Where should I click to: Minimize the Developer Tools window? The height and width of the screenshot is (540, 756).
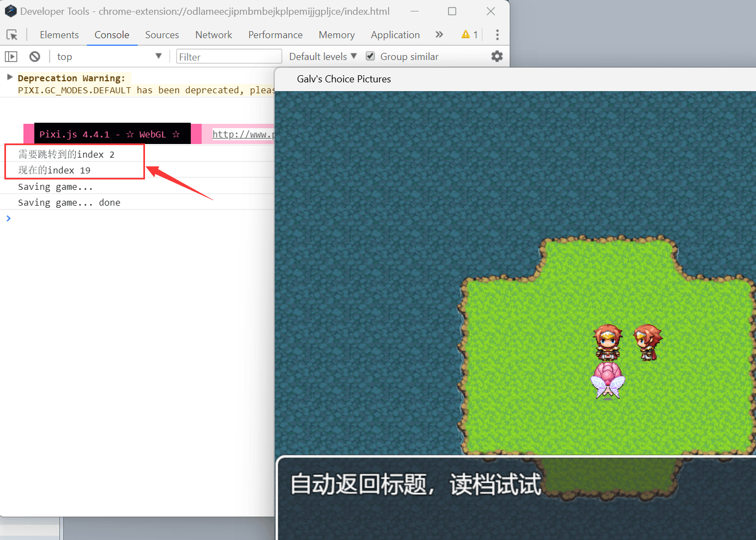coord(415,11)
